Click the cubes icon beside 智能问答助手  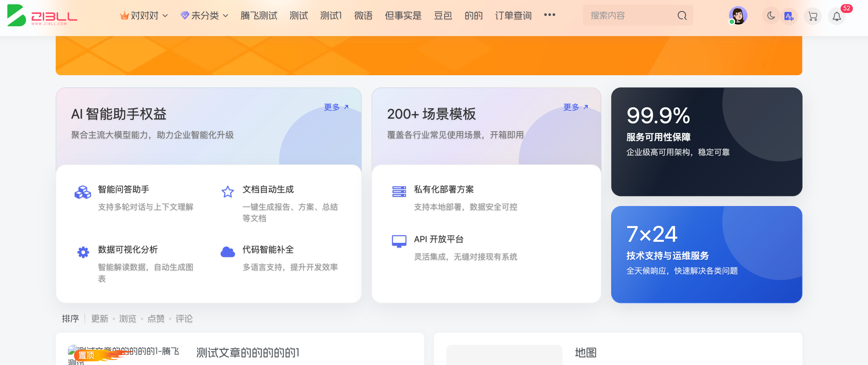click(x=83, y=192)
